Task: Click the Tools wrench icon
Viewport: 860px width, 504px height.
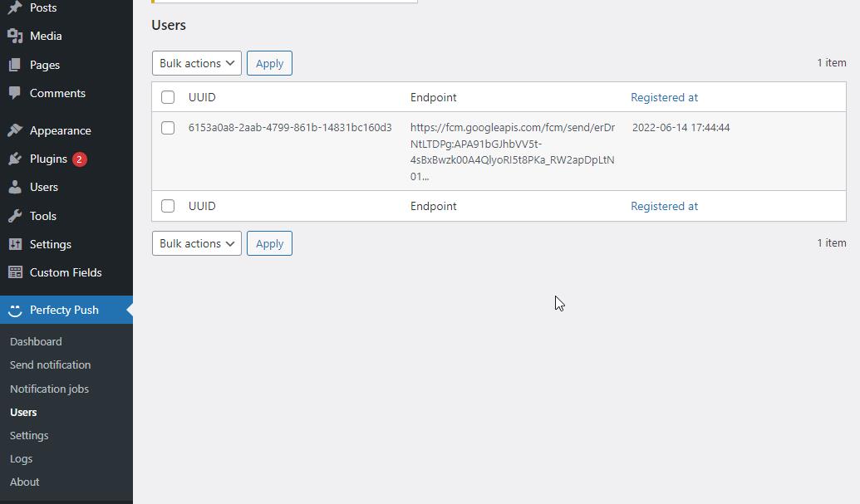Action: [15, 216]
